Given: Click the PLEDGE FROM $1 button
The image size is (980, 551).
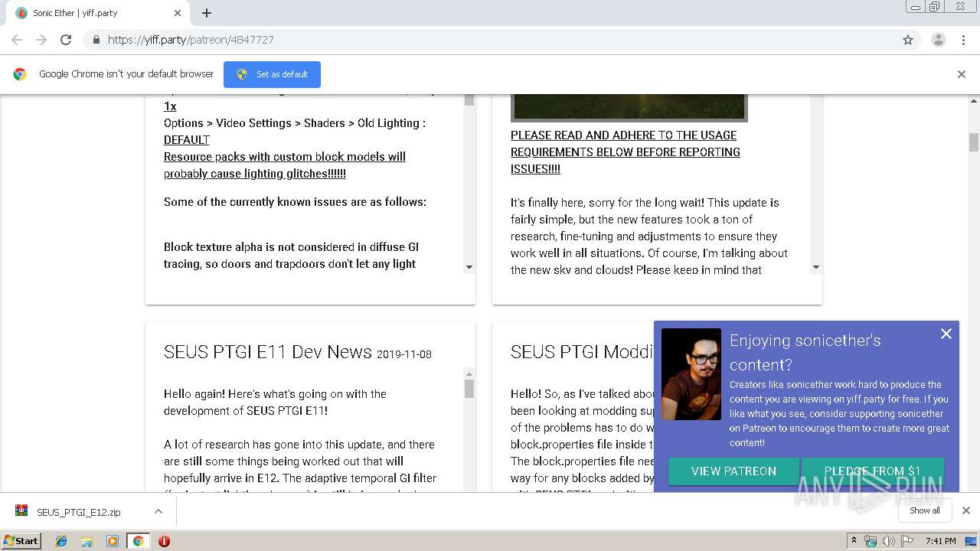Looking at the screenshot, I should pyautogui.click(x=872, y=471).
